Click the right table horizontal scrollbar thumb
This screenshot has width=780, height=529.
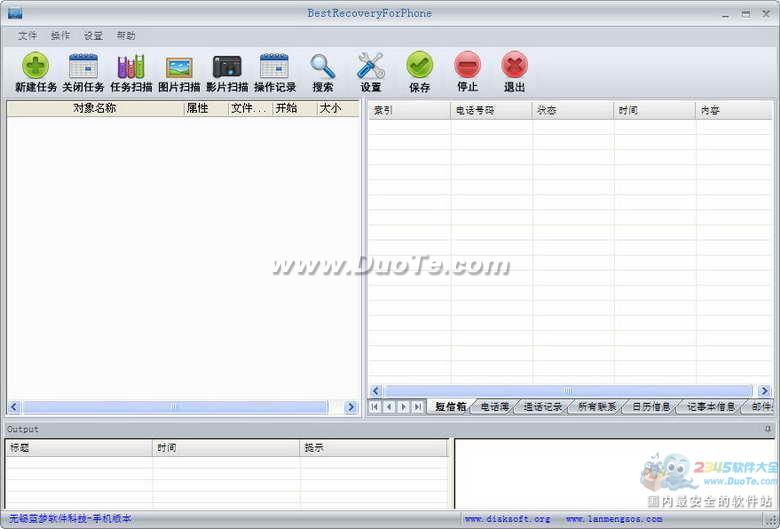pyautogui.click(x=568, y=391)
